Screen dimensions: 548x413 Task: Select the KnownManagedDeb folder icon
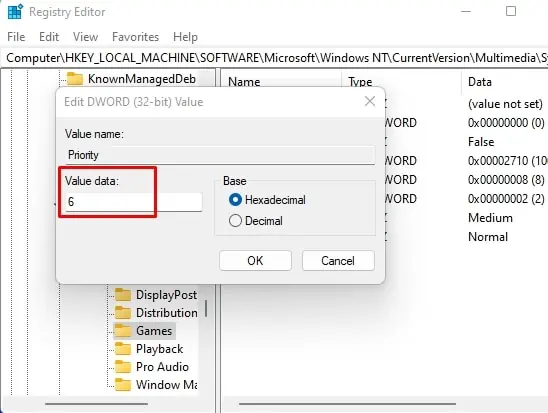tap(75, 79)
